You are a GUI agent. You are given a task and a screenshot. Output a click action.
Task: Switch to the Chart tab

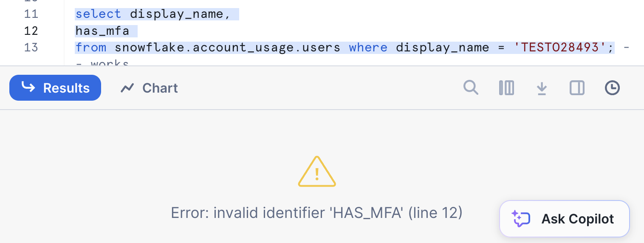pos(149,88)
